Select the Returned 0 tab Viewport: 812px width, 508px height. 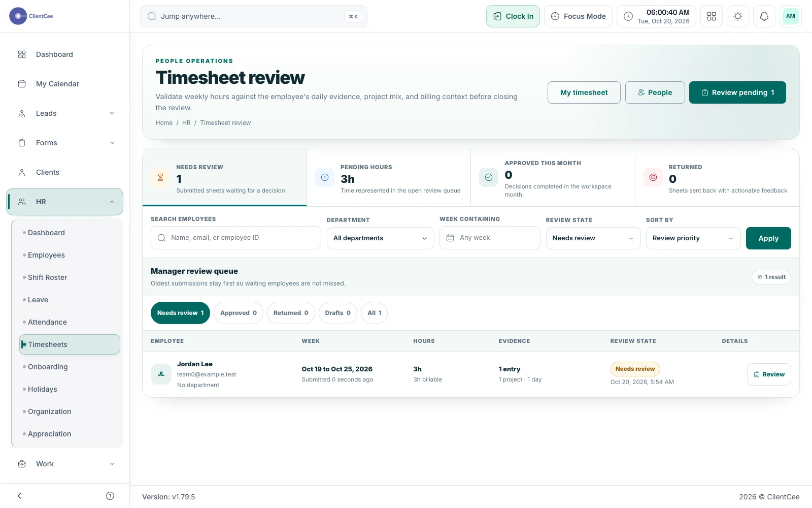[291, 313]
